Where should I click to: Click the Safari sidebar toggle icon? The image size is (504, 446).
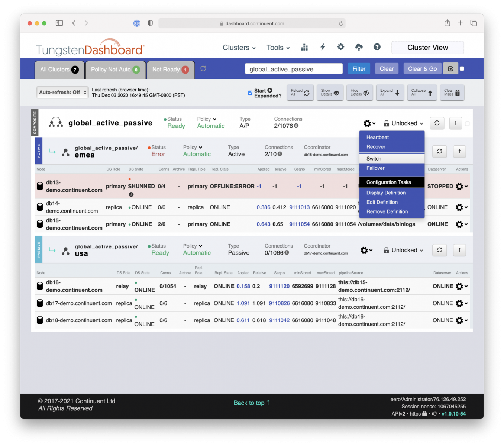59,23
